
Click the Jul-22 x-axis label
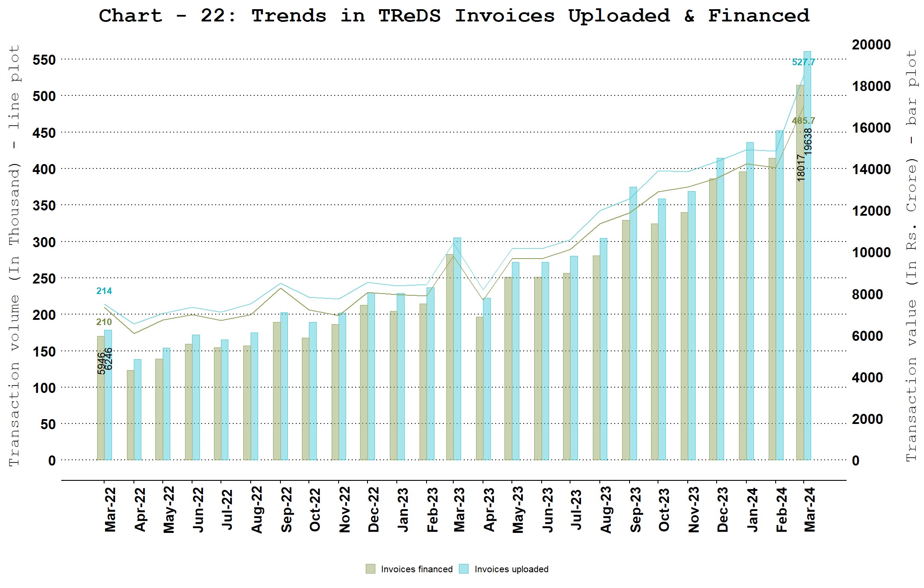(x=227, y=510)
